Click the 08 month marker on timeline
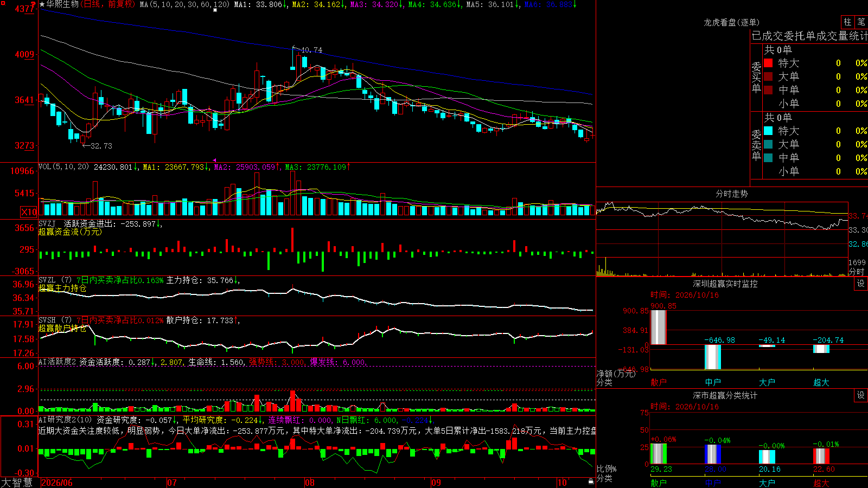 tap(310, 483)
